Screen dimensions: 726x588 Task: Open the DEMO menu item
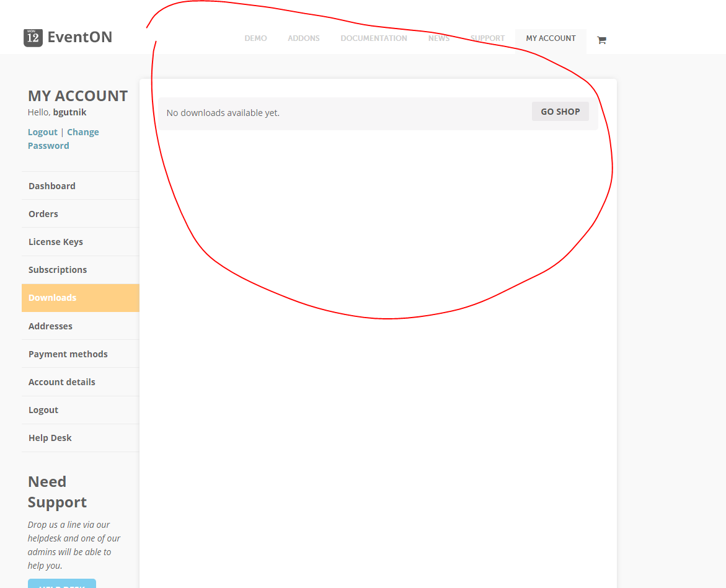pyautogui.click(x=255, y=38)
